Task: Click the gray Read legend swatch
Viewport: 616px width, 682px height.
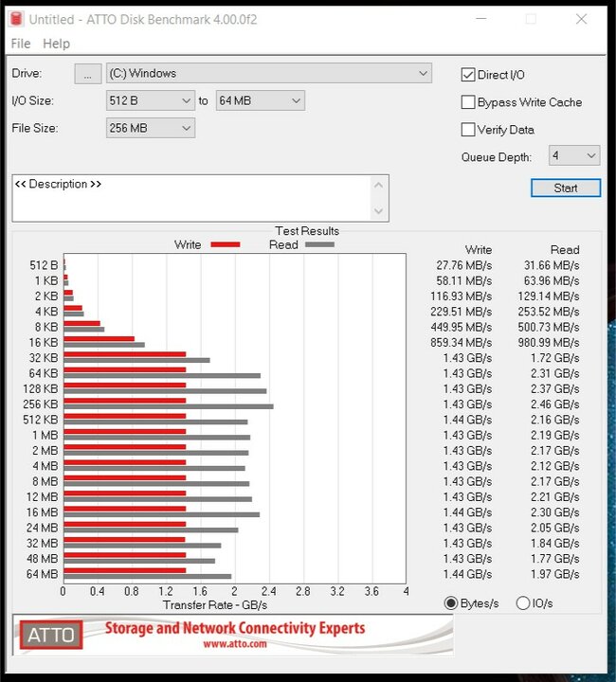Action: [x=319, y=244]
